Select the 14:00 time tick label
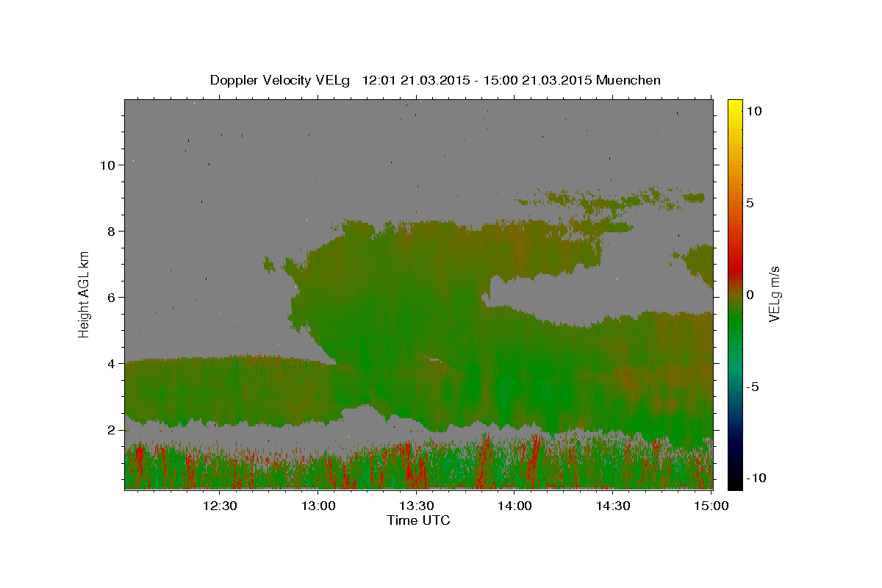 point(514,506)
